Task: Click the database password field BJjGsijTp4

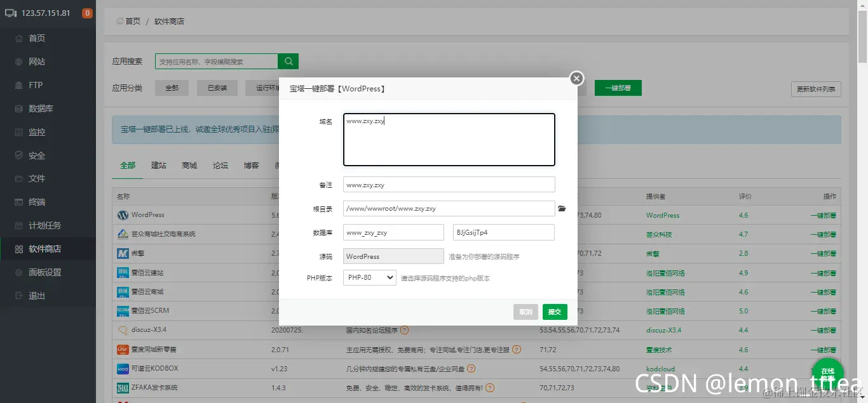Action: (504, 232)
